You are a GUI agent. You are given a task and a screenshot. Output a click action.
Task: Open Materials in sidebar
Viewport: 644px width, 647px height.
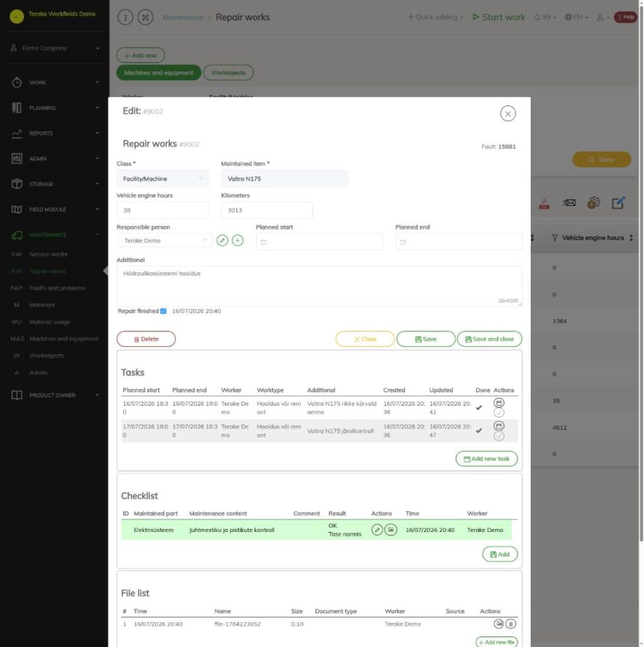pyautogui.click(x=42, y=305)
